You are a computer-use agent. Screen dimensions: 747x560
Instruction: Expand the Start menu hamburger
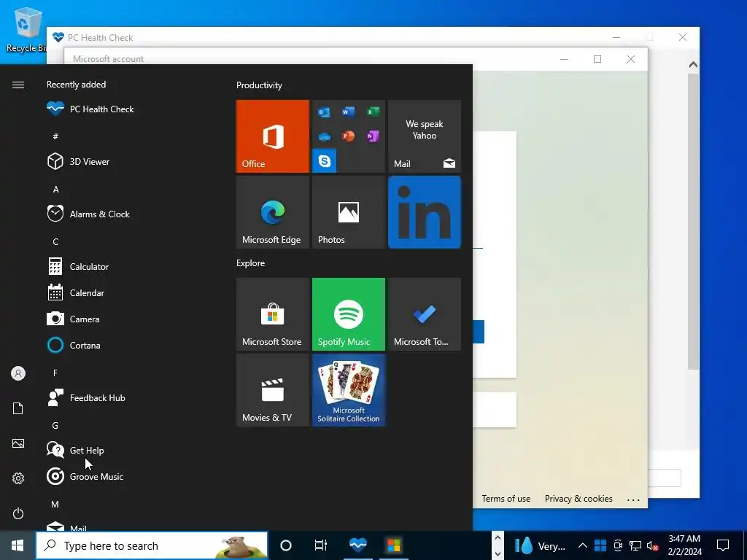18,85
